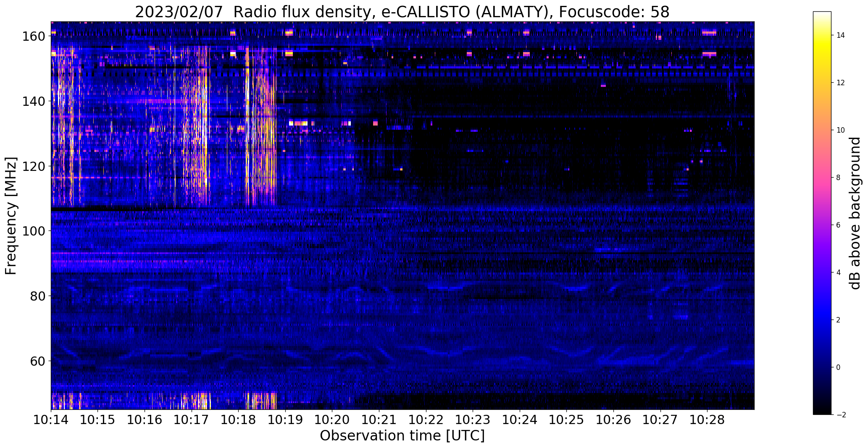
Task: Click the 10:14 time tick label
Action: [x=51, y=420]
